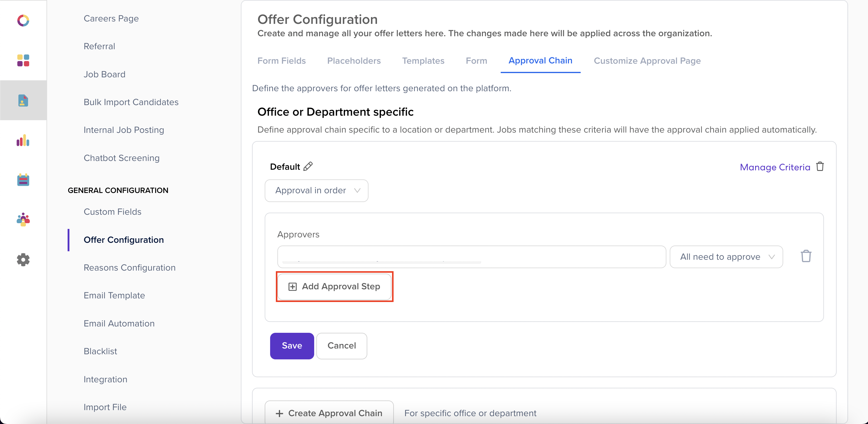Cancel the approval chain changes
Screen dimensions: 868x424
(342, 346)
